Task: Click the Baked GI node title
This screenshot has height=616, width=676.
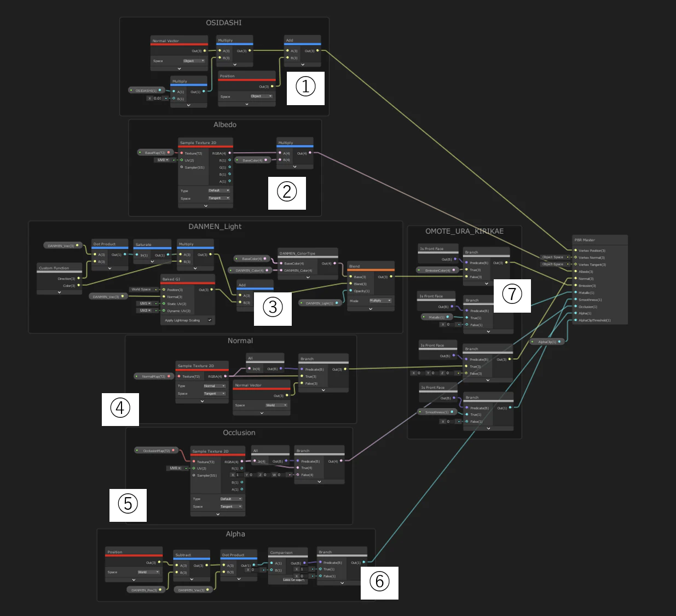Action: point(171,279)
